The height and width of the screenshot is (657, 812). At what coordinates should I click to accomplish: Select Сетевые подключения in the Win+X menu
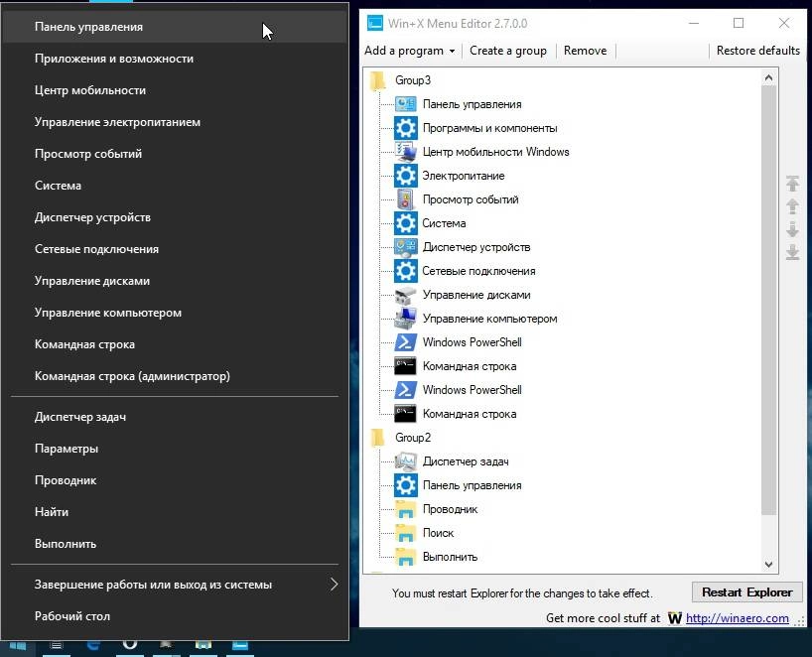pos(175,249)
